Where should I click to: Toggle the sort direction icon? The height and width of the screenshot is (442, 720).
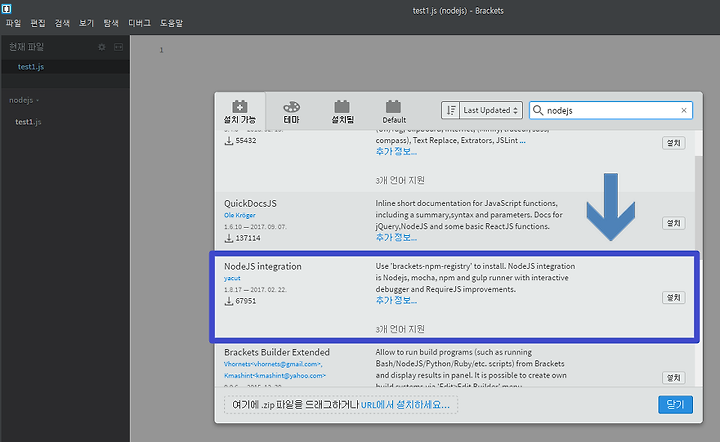(x=450, y=110)
